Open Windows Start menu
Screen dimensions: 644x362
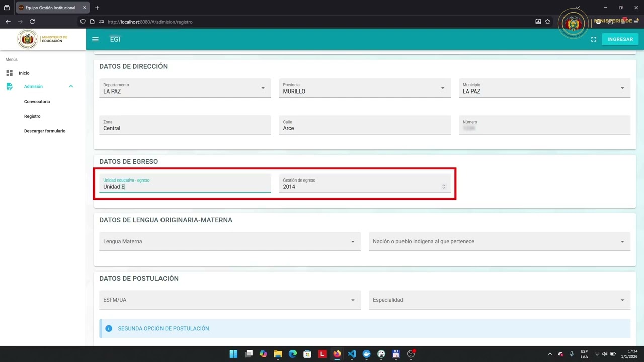click(x=233, y=354)
